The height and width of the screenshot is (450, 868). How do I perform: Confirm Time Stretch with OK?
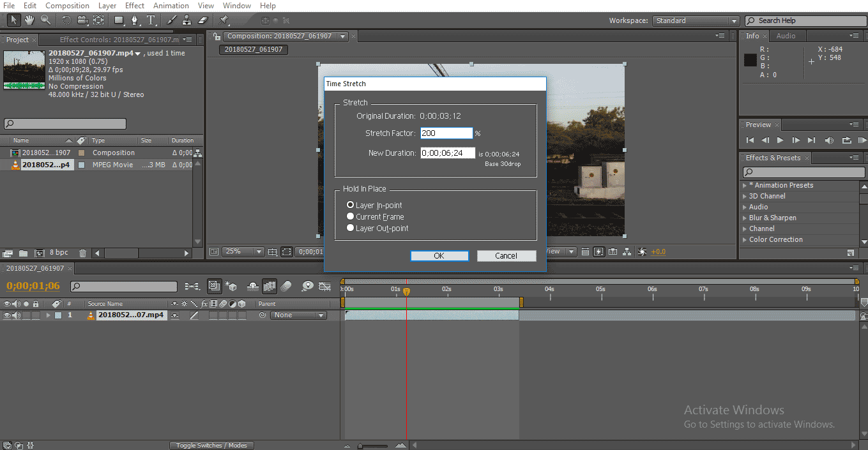[439, 256]
